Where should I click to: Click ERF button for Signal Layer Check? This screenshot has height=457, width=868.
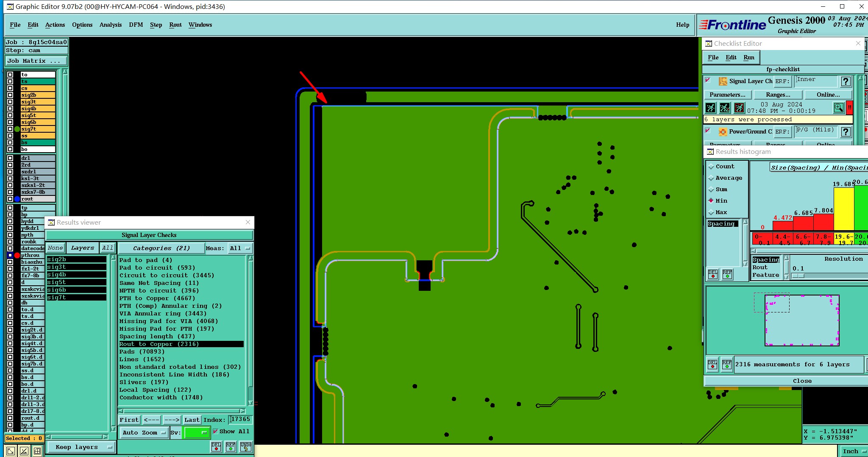click(782, 81)
